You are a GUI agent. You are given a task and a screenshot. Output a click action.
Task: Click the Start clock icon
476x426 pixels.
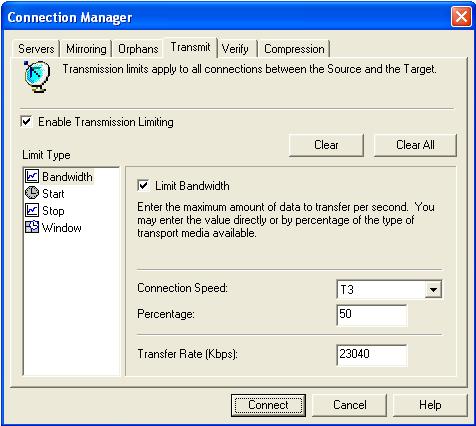[x=32, y=193]
